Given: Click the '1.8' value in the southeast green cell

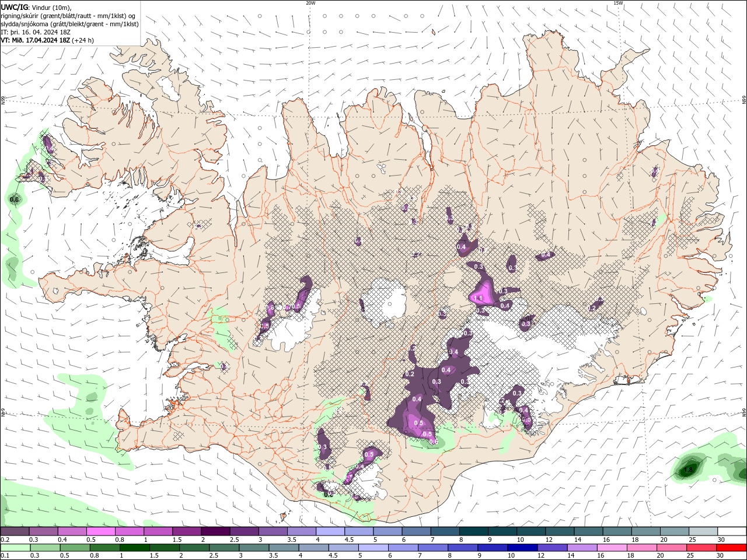Looking at the screenshot, I should [x=689, y=470].
